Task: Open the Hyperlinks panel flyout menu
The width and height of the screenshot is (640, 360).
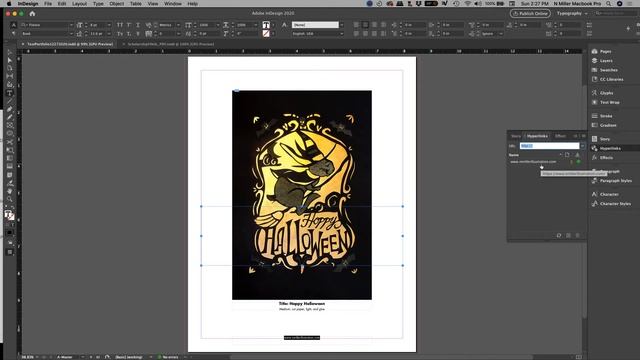Action: 584,136
